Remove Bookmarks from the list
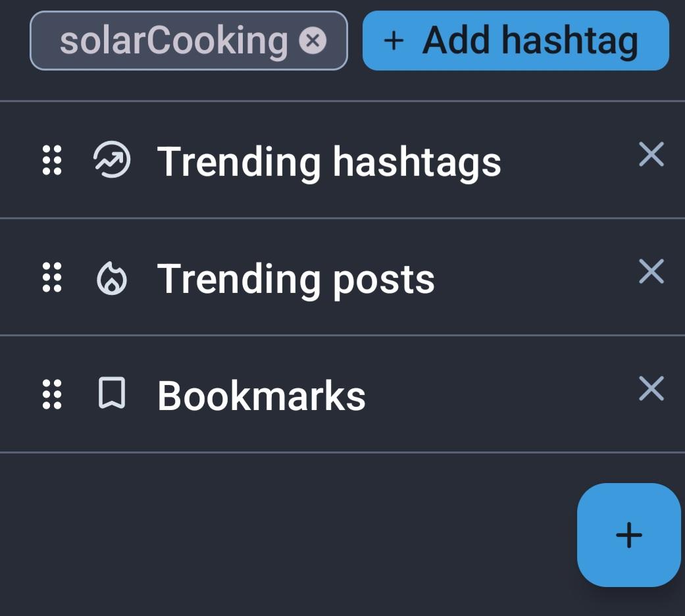The image size is (685, 616). pos(651,388)
